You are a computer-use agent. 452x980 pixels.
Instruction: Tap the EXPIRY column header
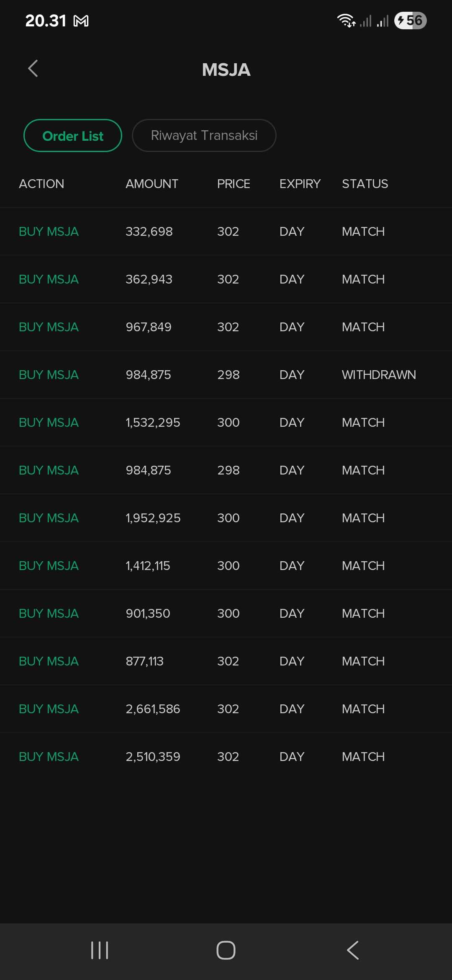(300, 184)
